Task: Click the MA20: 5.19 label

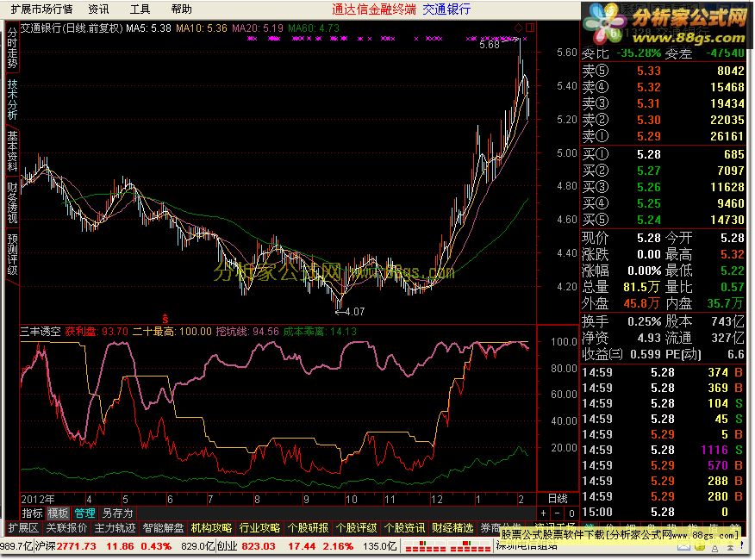Action: [x=258, y=28]
